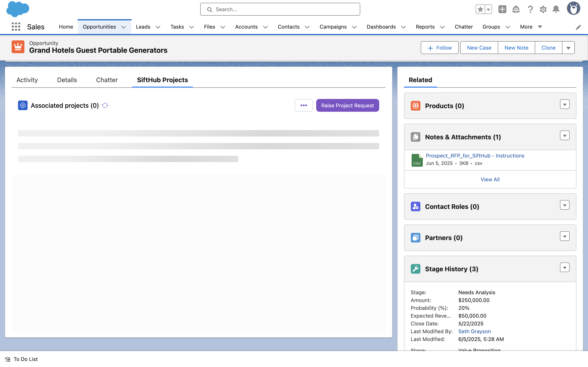Open the App Launcher grid icon
The image size is (588, 367).
16,27
